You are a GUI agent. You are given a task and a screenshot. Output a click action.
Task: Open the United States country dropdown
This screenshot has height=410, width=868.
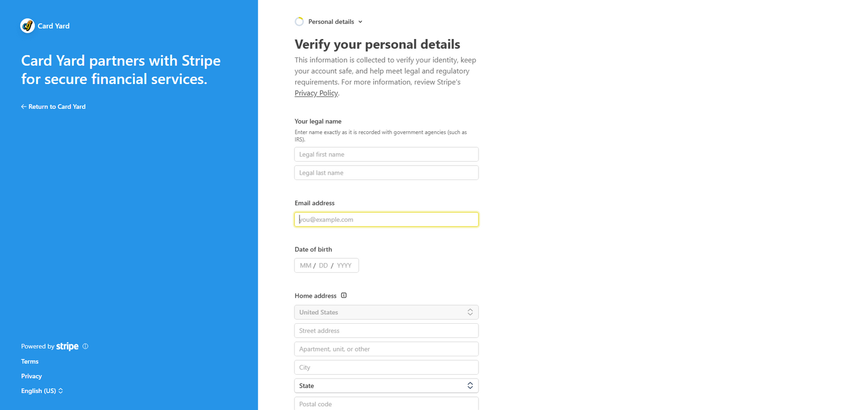386,312
